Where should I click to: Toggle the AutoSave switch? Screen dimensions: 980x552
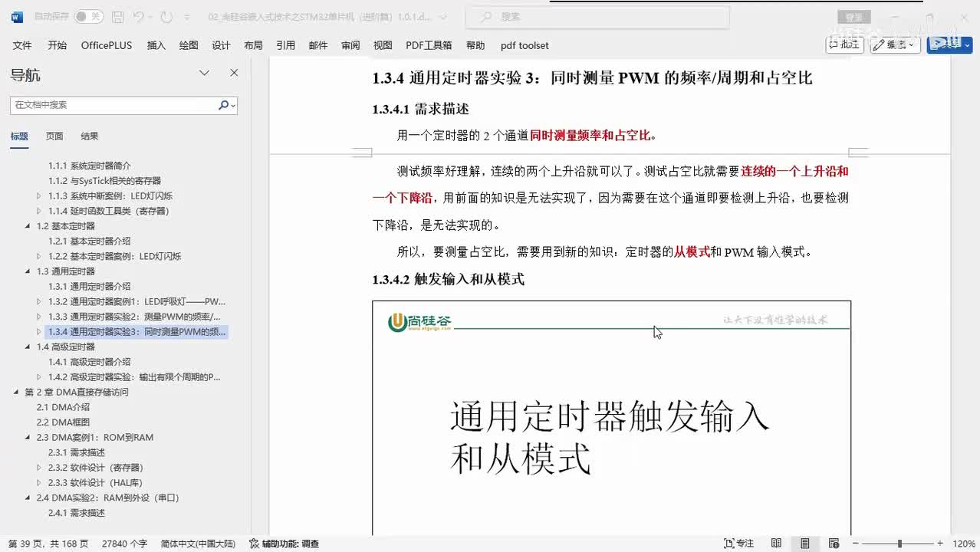tap(89, 16)
